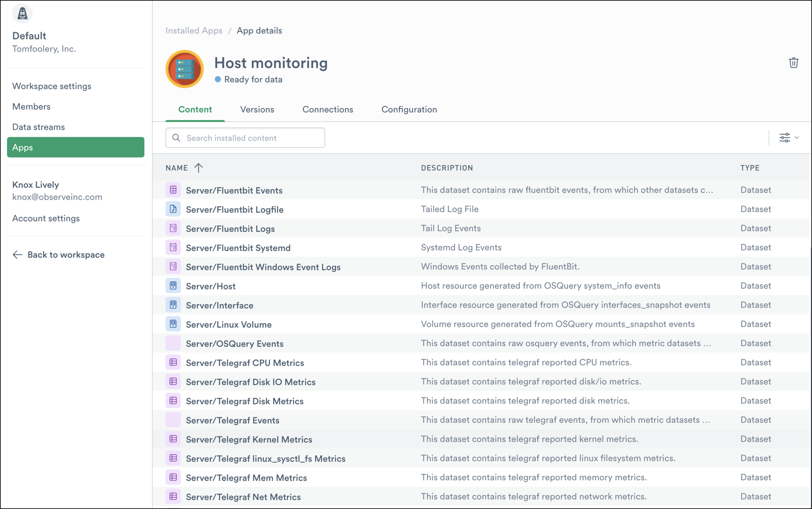The width and height of the screenshot is (812, 509).
Task: Open Server/Fluentbit Logs dataset
Action: [230, 229]
